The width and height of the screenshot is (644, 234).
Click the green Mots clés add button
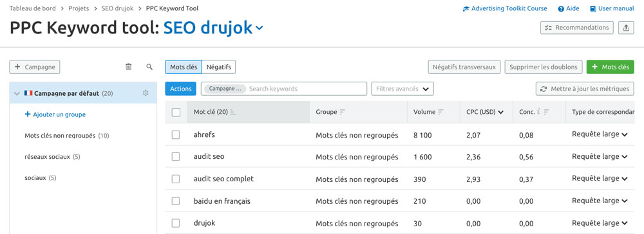pyautogui.click(x=611, y=67)
